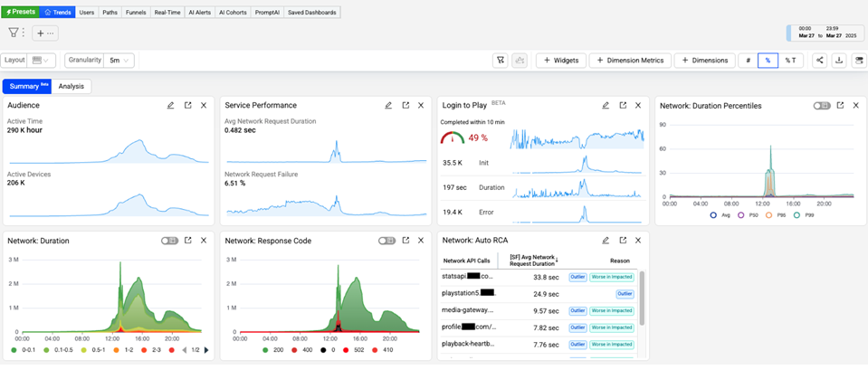
Task: Pop out the Login to Play widget
Action: 623,106
